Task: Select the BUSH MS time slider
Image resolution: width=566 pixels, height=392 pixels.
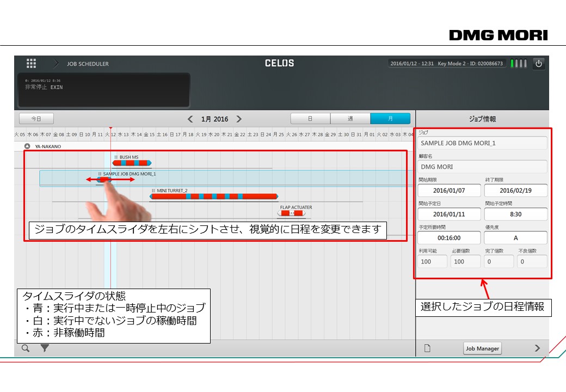Action: pyautogui.click(x=132, y=163)
